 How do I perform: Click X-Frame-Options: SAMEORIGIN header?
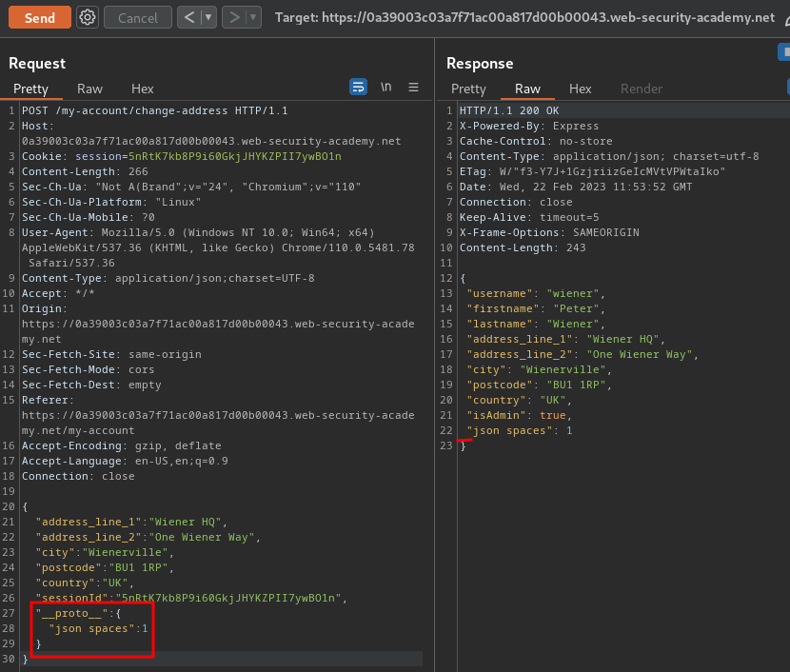[x=549, y=232]
